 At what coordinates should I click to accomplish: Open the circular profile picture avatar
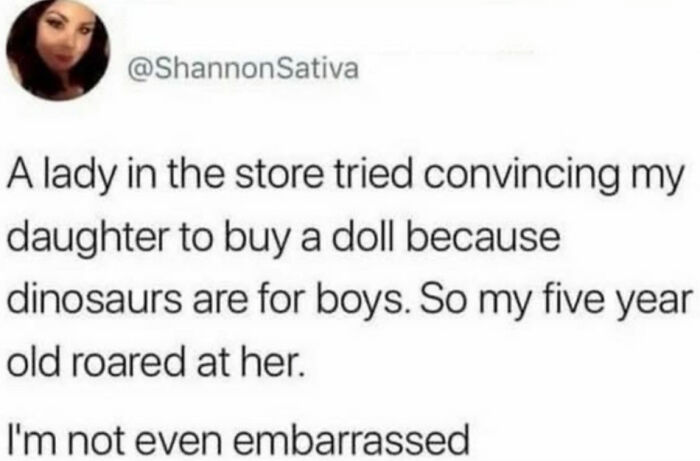[x=58, y=51]
